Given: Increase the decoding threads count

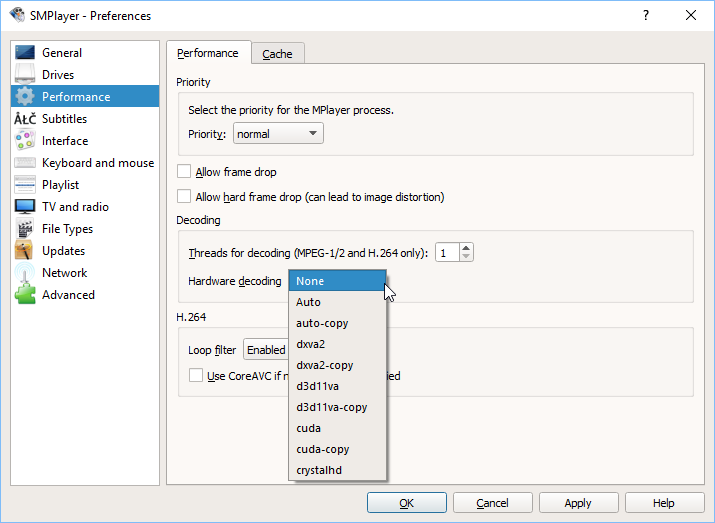Looking at the screenshot, I should (466, 248).
